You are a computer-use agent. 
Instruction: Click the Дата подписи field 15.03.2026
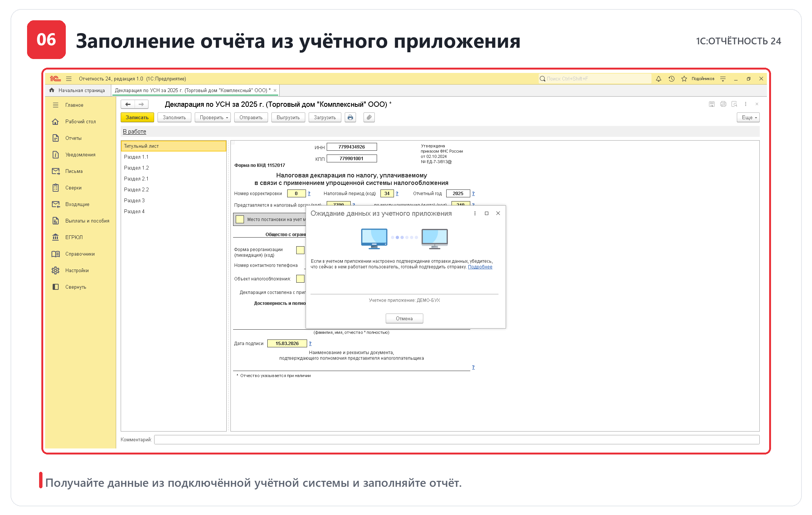pyautogui.click(x=287, y=343)
